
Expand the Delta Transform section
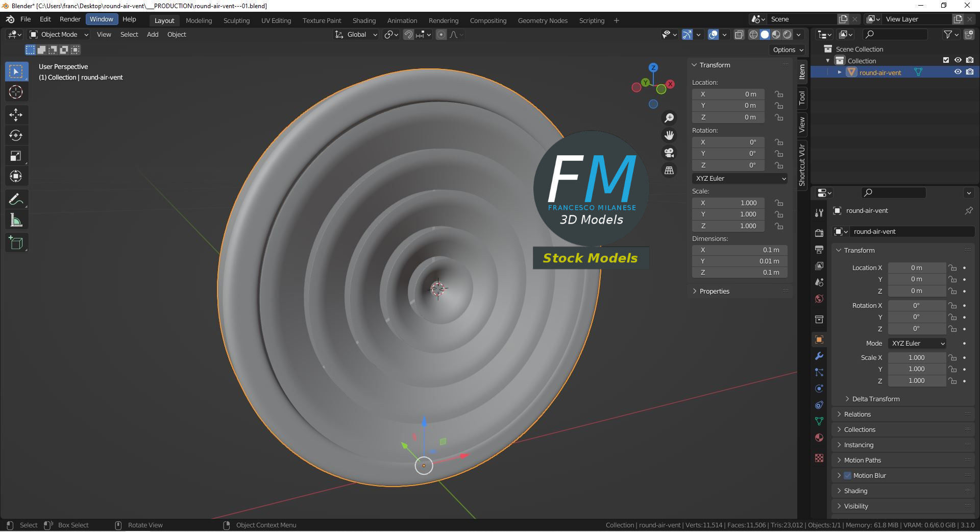pos(875,399)
